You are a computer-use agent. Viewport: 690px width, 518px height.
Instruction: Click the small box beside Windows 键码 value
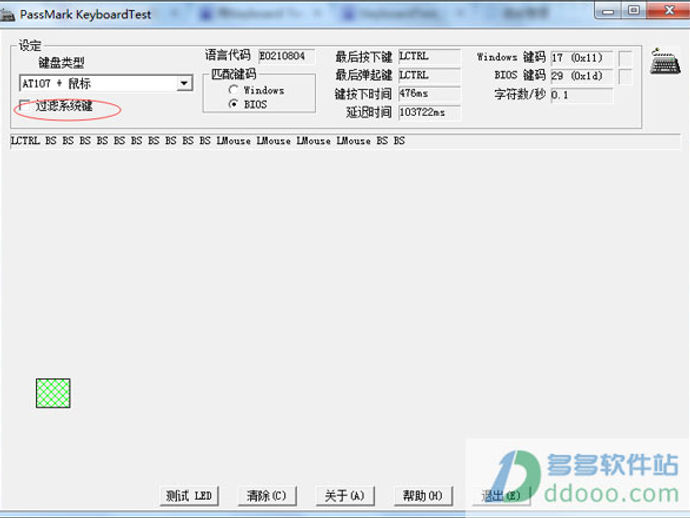(625, 58)
